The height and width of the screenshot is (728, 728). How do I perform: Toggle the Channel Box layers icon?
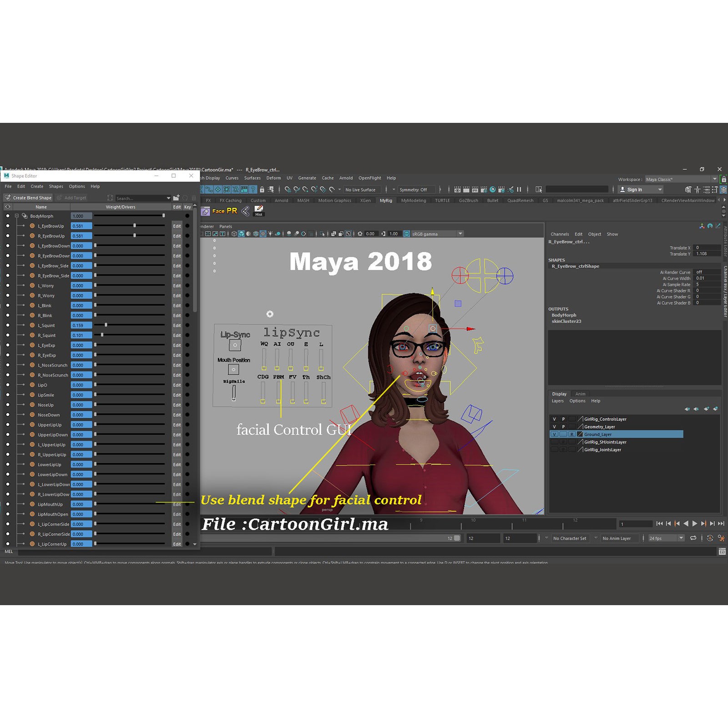tap(723, 189)
